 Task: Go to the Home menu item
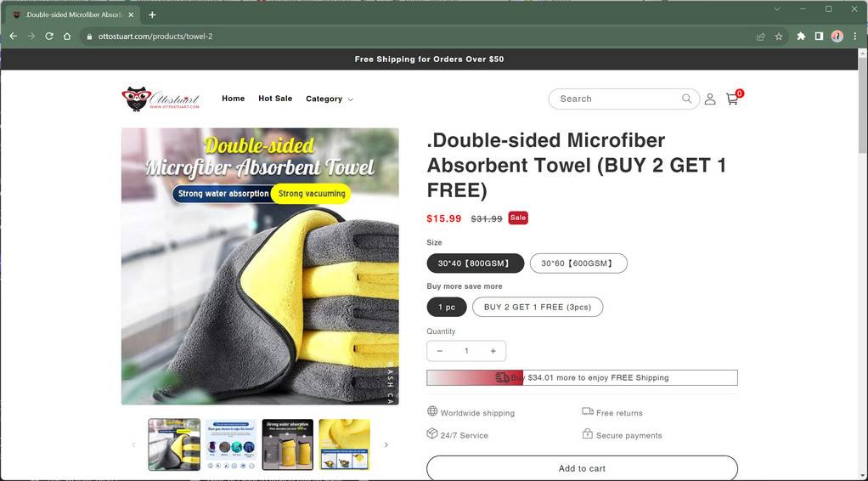[233, 99]
